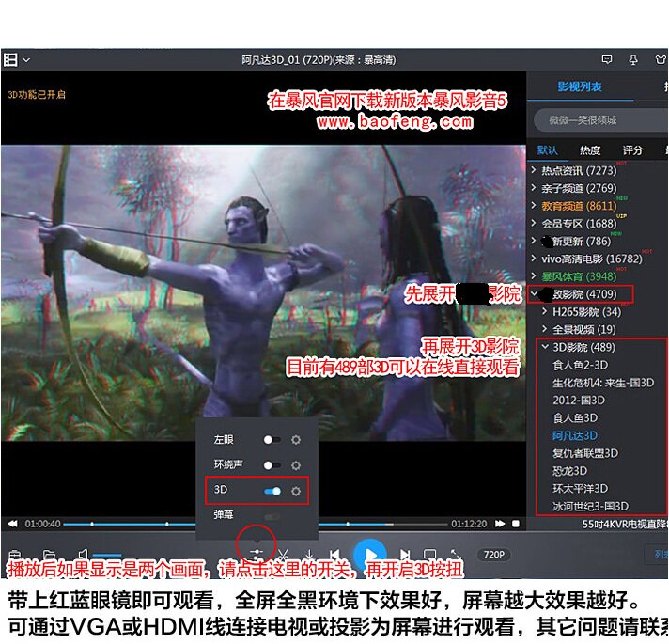
Task: Turn off the 3D switch
Action: [272, 491]
